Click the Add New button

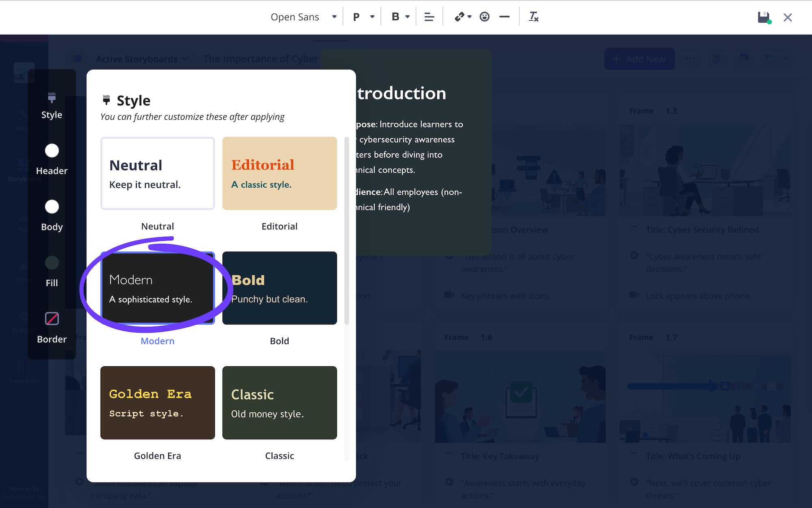[x=639, y=59]
